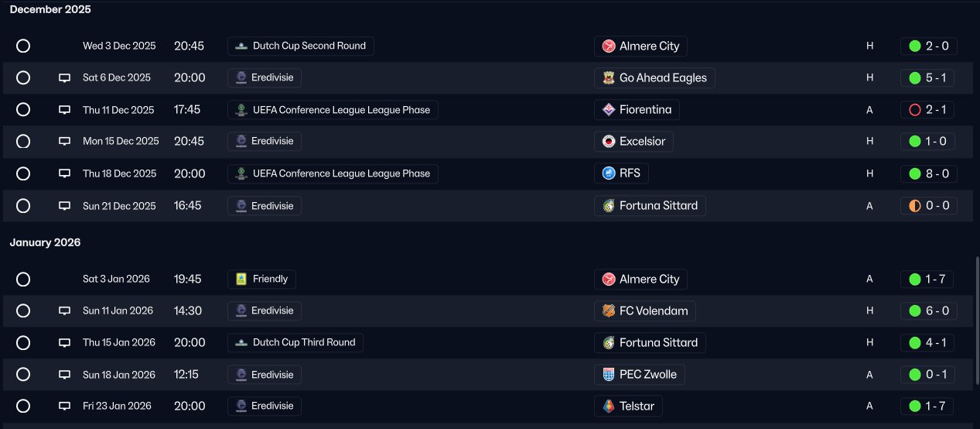
Task: Click the Excelsior club badge
Action: coord(609,142)
